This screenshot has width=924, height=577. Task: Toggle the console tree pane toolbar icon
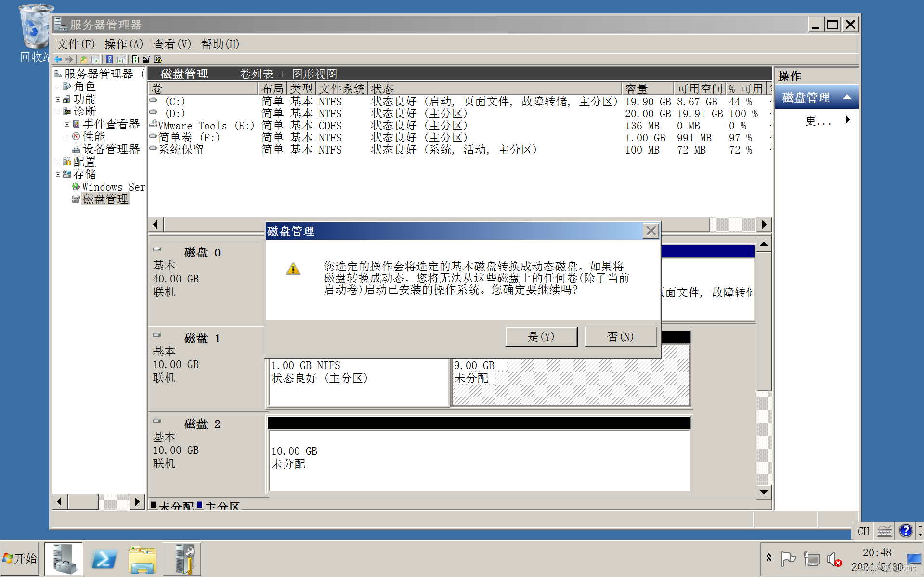[95, 59]
